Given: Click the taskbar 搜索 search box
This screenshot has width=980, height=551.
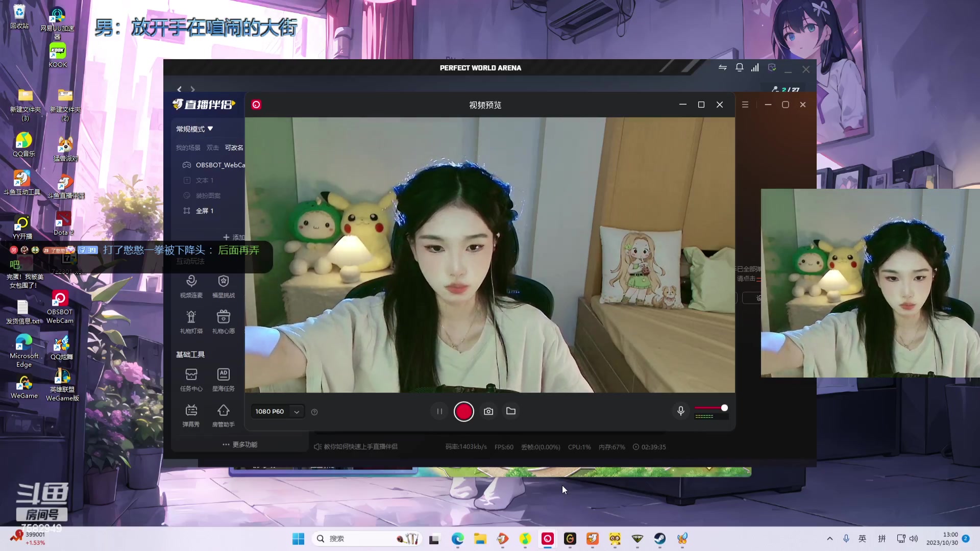Looking at the screenshot, I should coord(366,539).
